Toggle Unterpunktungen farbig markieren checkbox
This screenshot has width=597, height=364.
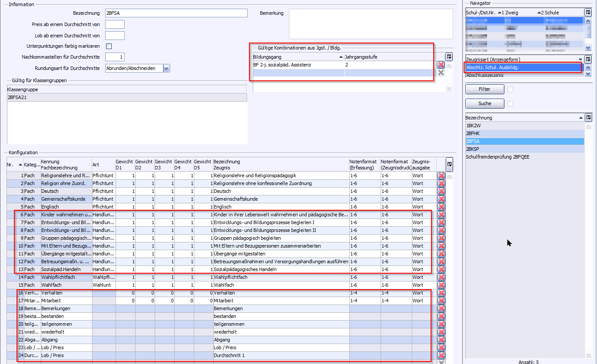tap(109, 46)
